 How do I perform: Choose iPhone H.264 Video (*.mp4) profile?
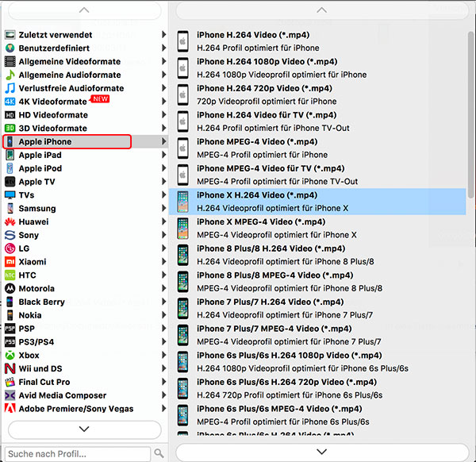tap(317, 41)
